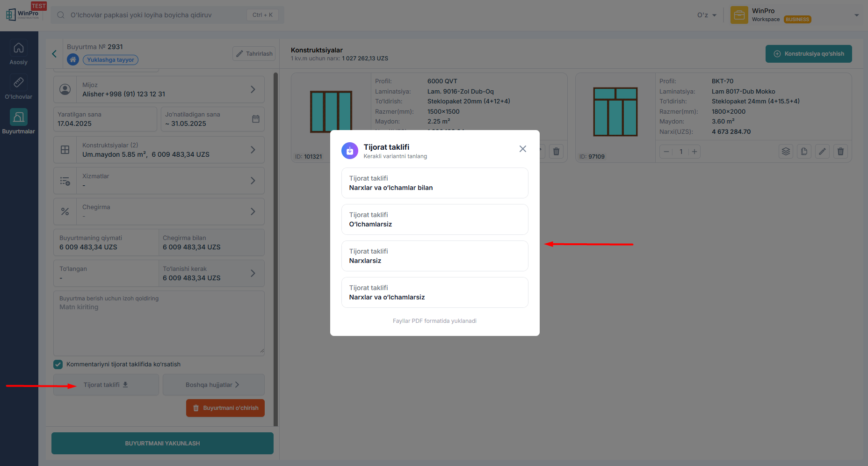
Task: Click window thumbnail for ID 97109
Action: pos(615,112)
